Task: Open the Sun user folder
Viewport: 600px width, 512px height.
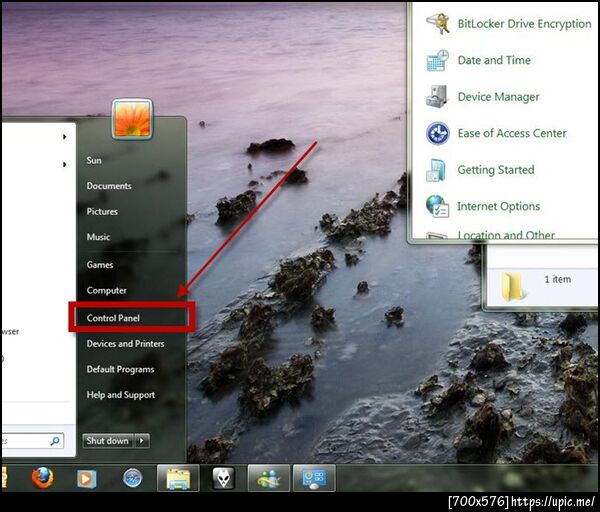Action: click(x=94, y=160)
